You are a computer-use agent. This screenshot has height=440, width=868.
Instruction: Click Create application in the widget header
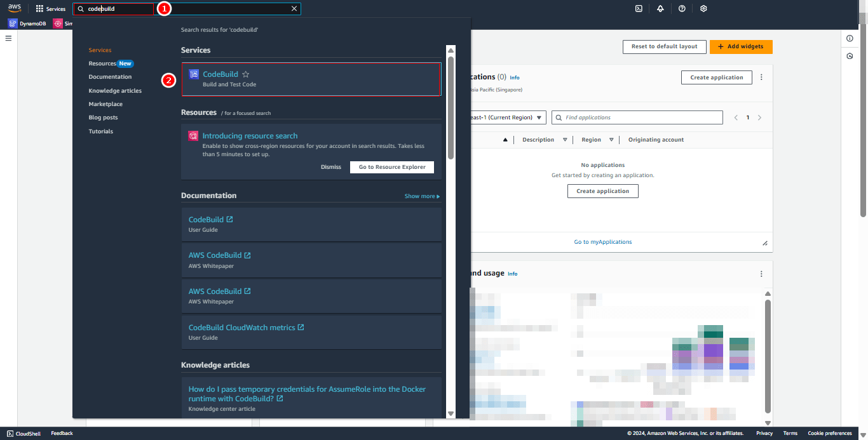pyautogui.click(x=717, y=77)
